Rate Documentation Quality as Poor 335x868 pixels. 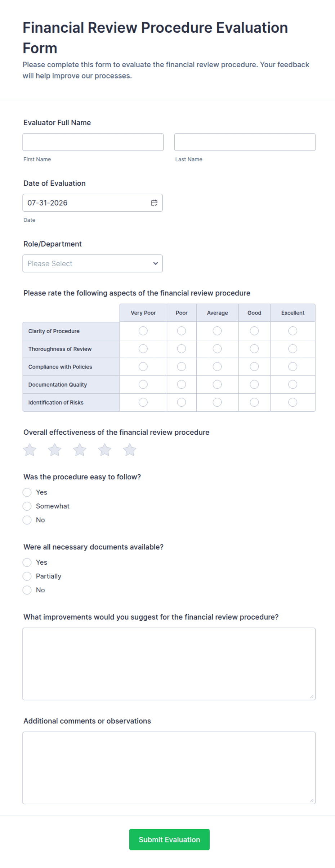(x=182, y=384)
